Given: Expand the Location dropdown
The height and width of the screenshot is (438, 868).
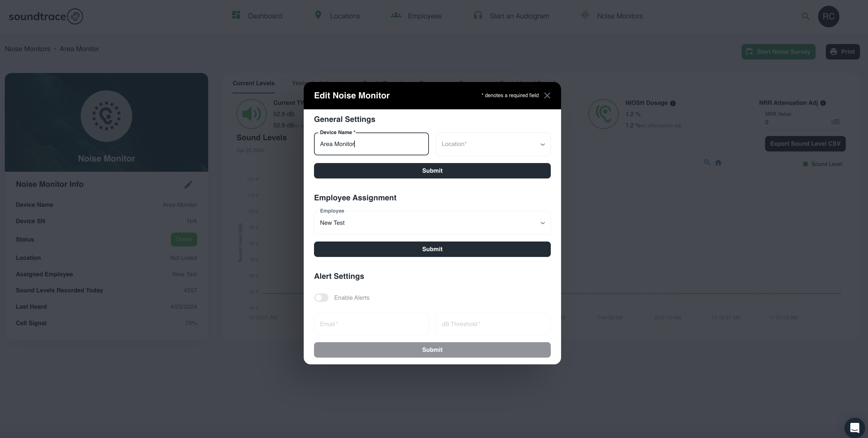Looking at the screenshot, I should 493,144.
